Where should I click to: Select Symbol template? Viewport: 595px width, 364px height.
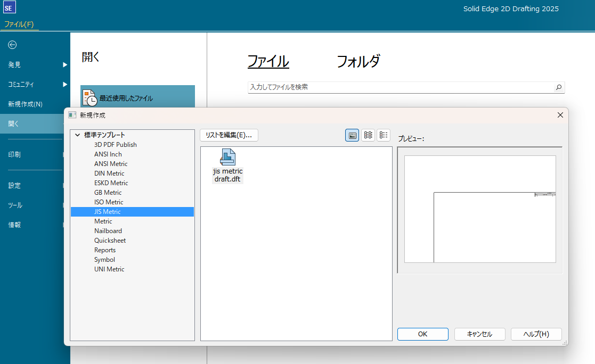tap(105, 260)
